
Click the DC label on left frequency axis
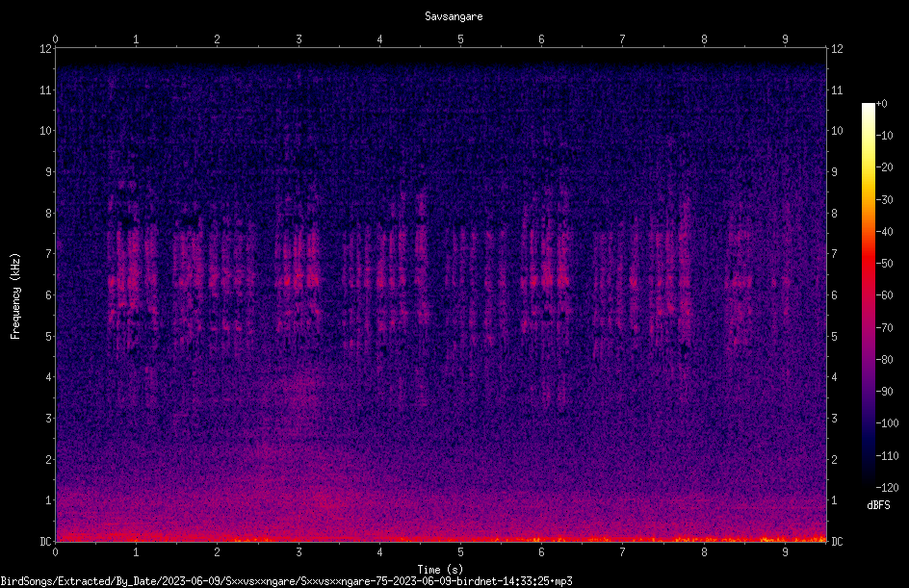point(46,542)
